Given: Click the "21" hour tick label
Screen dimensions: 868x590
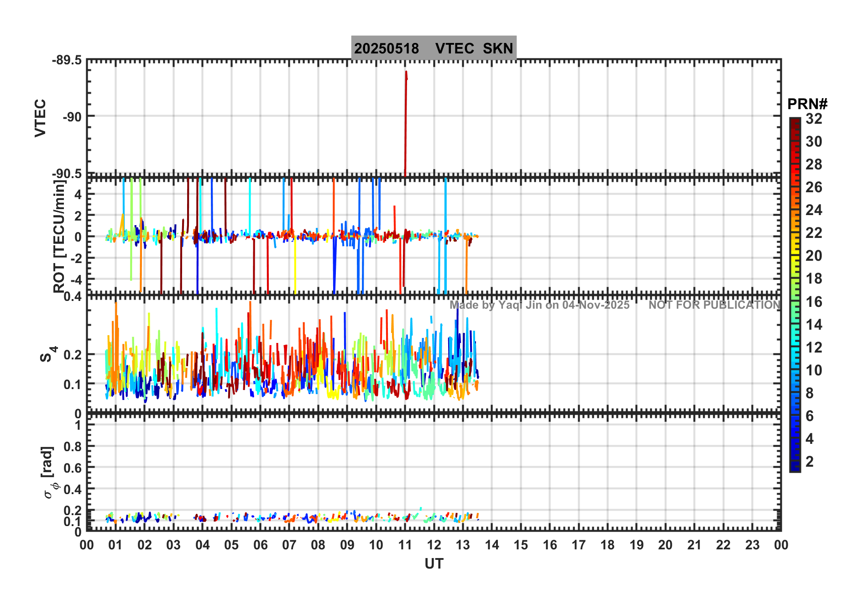Looking at the screenshot, I should click(x=695, y=545).
